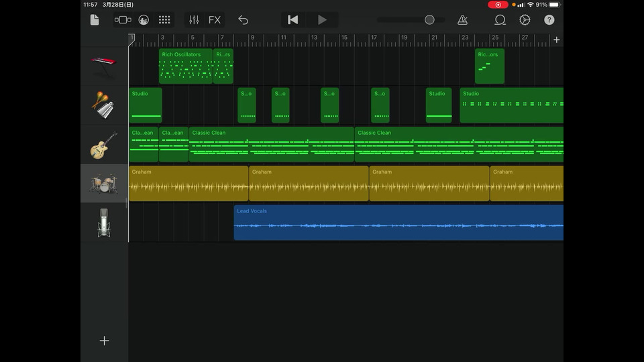Select the microphone vocal track header
The image size is (644, 362).
(x=105, y=223)
